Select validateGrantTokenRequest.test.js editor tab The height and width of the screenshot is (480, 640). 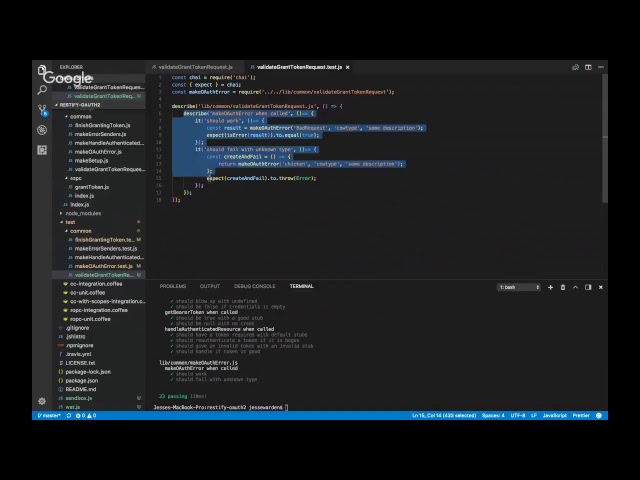(x=299, y=67)
